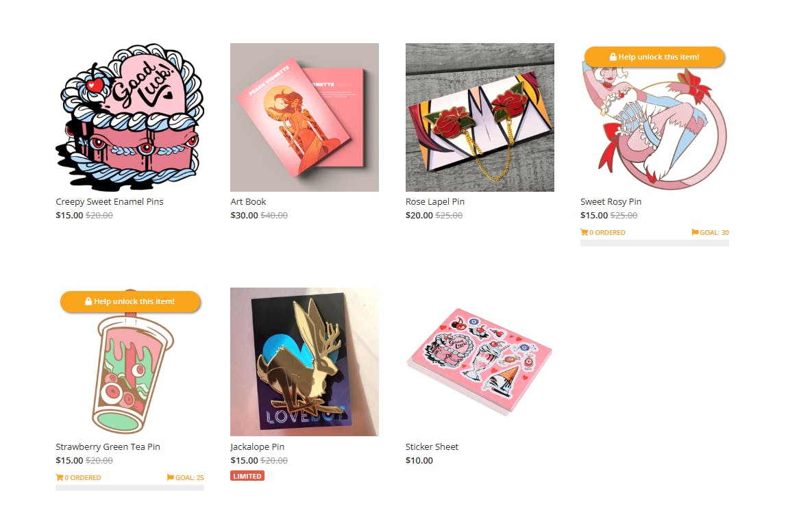812x517 pixels.
Task: Click Creepy Sweet Enamel Pins title link
Action: click(109, 202)
